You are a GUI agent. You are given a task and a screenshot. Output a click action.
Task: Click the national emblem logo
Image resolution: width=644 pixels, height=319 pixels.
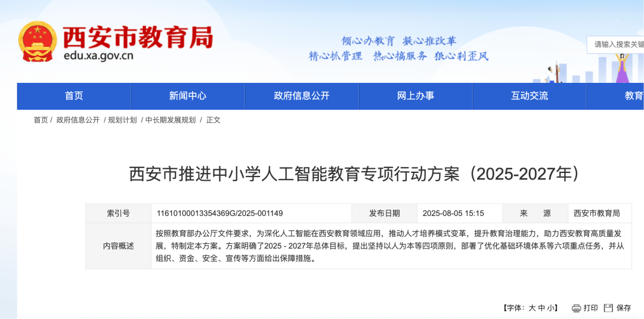(37, 42)
